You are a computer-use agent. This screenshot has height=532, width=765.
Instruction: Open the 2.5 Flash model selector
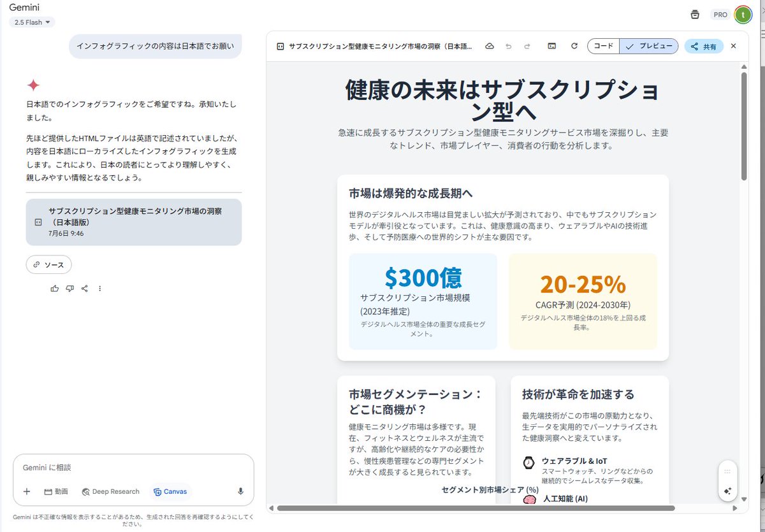tap(32, 22)
